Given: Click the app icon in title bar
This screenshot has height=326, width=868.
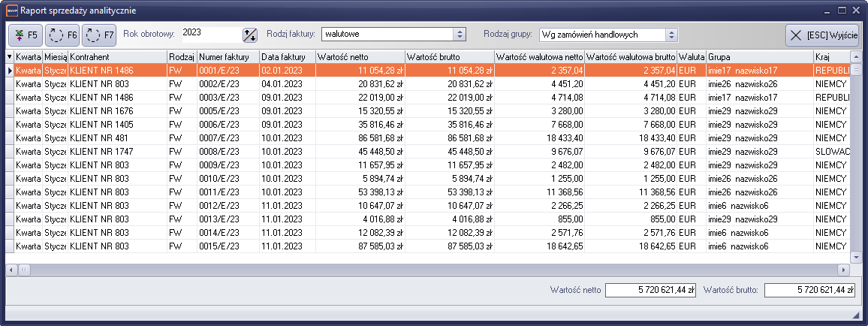Looking at the screenshot, I should 11,11.
